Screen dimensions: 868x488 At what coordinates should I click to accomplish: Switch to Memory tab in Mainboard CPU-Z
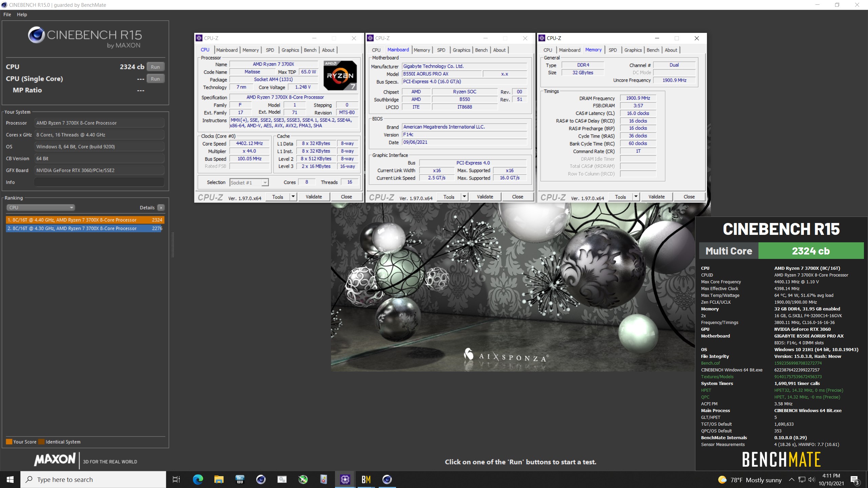coord(421,50)
